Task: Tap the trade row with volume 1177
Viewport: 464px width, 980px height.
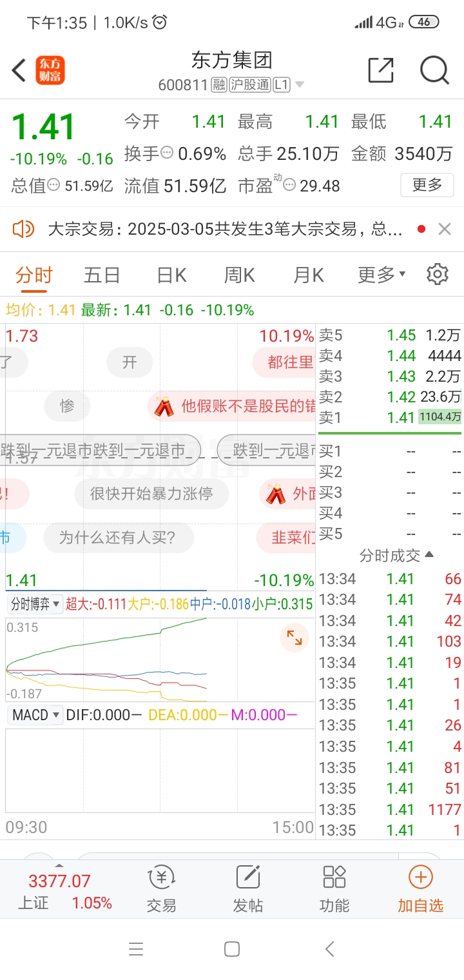Action: pos(390,809)
